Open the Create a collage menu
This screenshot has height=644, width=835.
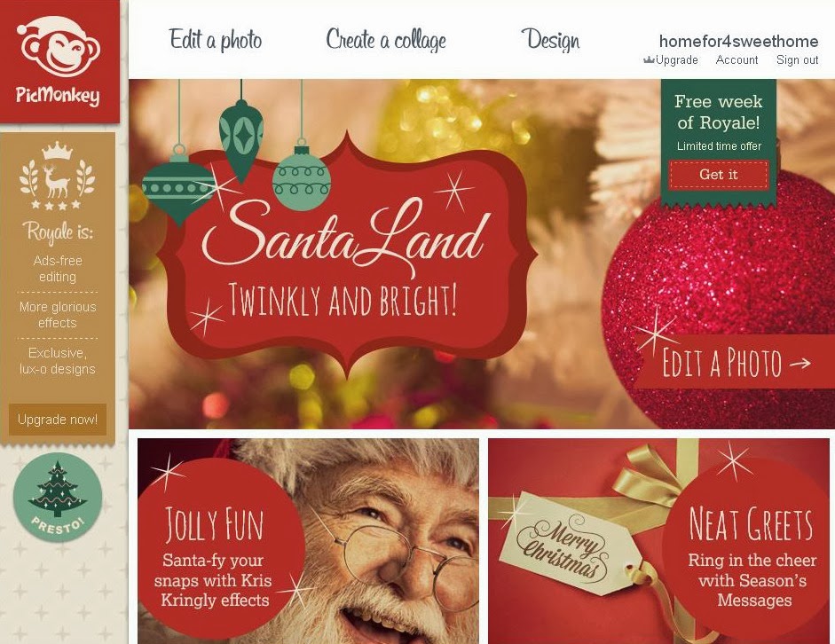click(x=386, y=40)
